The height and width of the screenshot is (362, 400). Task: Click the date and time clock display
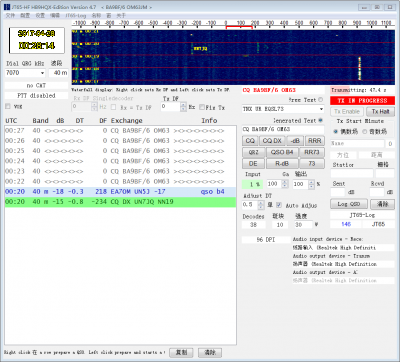(x=37, y=40)
